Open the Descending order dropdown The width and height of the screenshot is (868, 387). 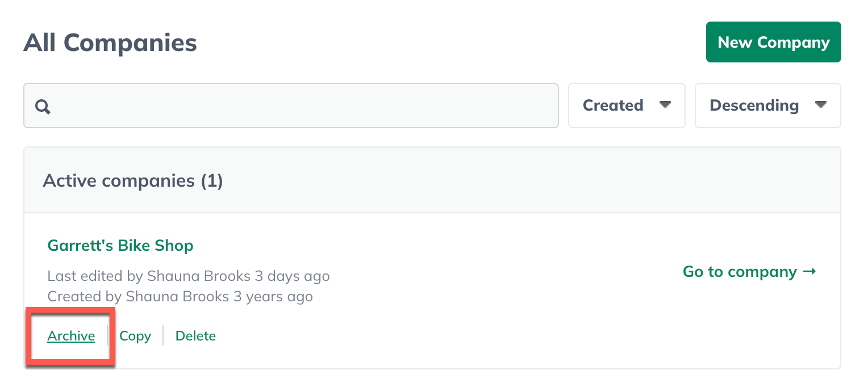click(767, 106)
